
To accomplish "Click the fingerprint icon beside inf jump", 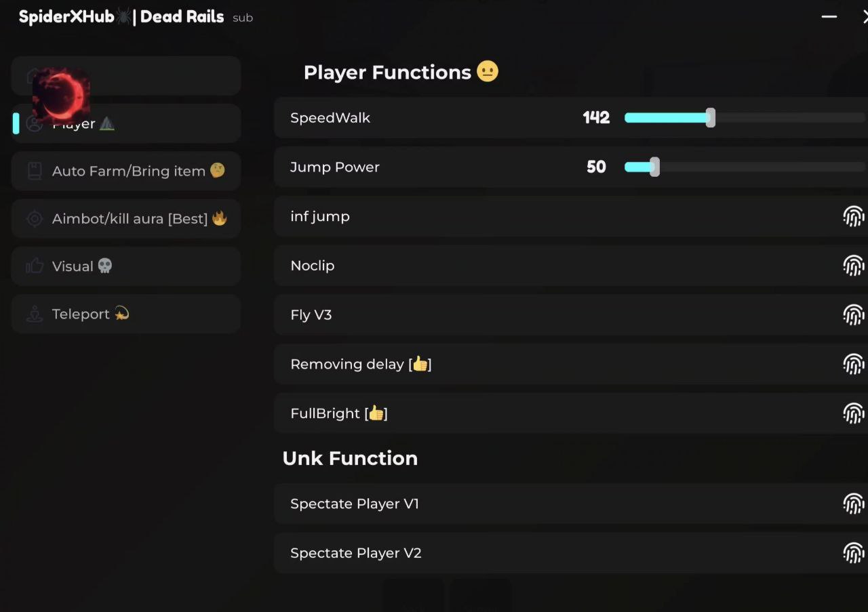I will (853, 216).
